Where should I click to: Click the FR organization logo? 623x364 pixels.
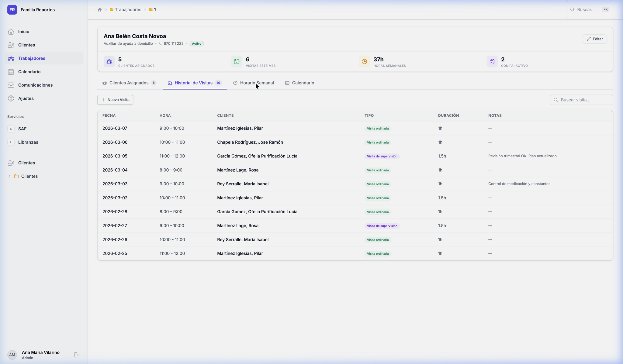(x=12, y=10)
